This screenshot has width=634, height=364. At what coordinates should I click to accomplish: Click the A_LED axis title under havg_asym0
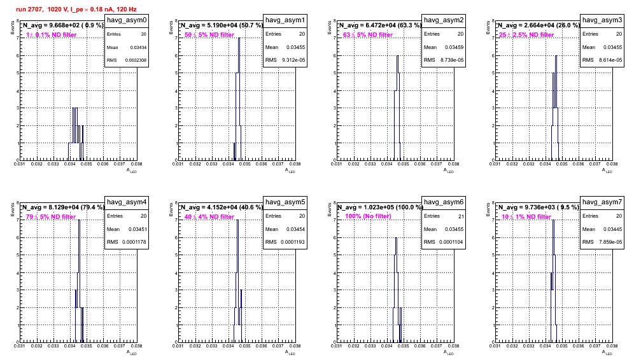132,171
